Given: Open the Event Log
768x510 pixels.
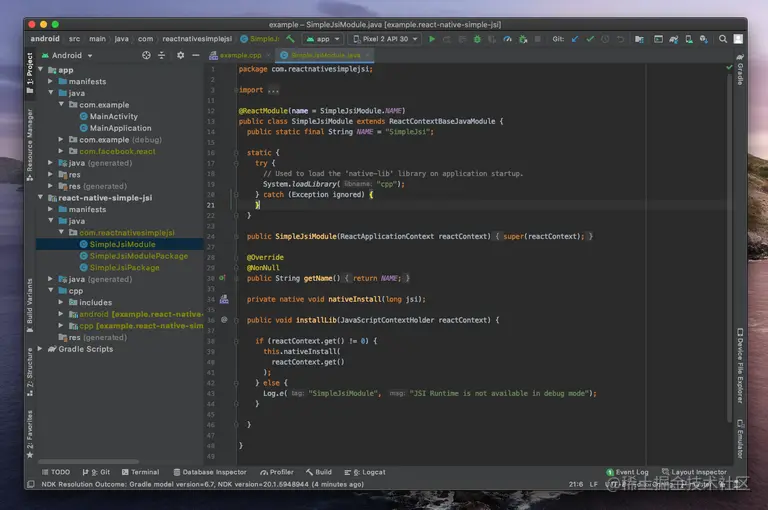Looking at the screenshot, I should tap(627, 472).
